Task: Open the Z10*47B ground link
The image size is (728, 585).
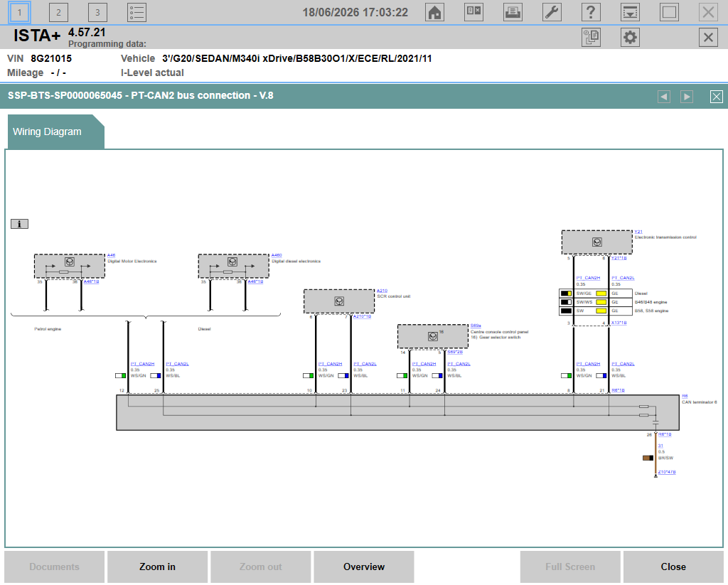Action: [x=667, y=472]
